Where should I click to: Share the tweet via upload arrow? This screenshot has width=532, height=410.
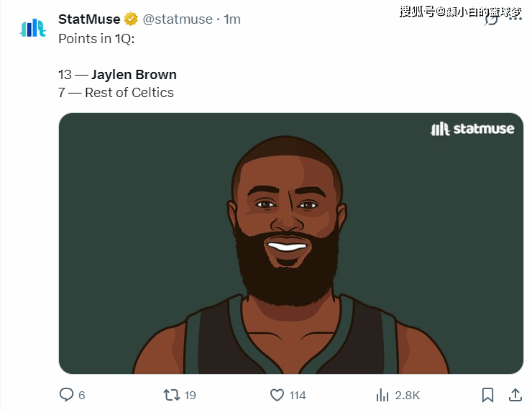point(515,395)
